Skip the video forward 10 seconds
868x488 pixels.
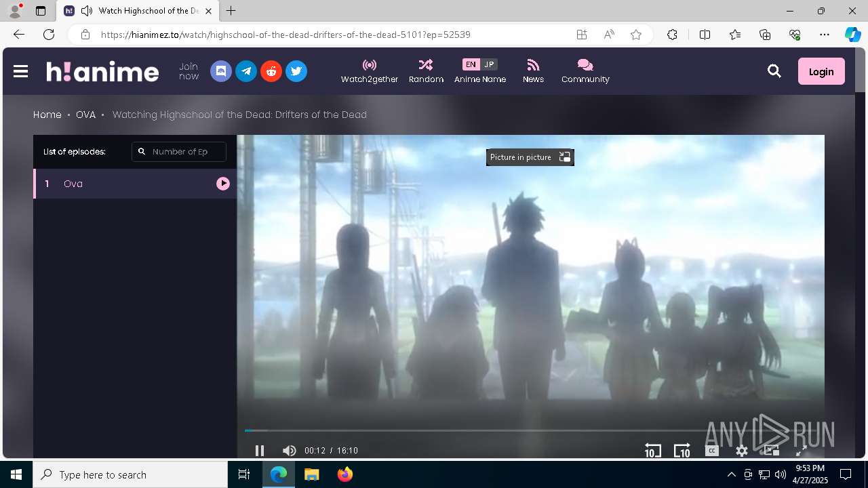click(682, 451)
